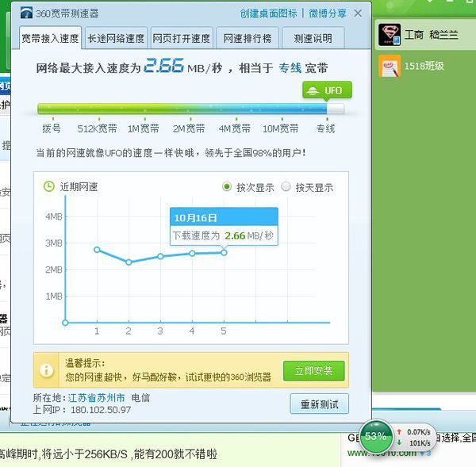Viewport: 476px width, 467px height.
Task: Click chart data point for test 4
Action: pyautogui.click(x=192, y=253)
